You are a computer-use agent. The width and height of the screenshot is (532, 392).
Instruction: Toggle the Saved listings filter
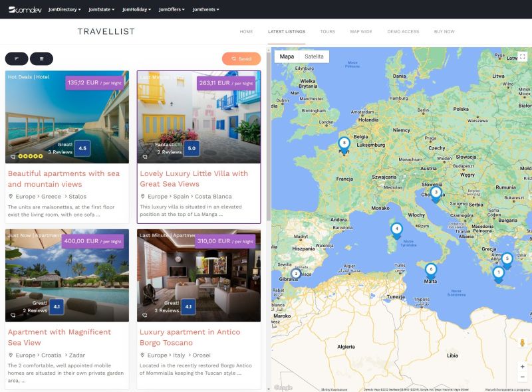click(x=241, y=59)
